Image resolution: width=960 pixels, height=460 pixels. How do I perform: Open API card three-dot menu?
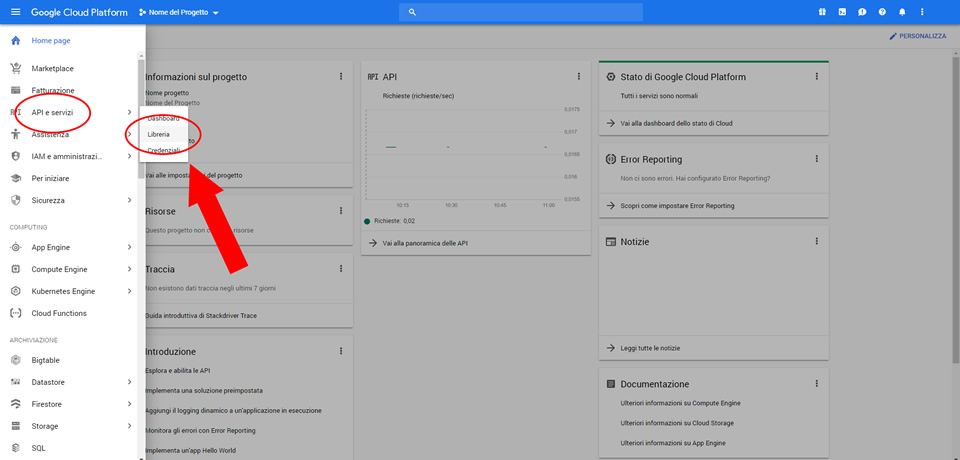[579, 77]
